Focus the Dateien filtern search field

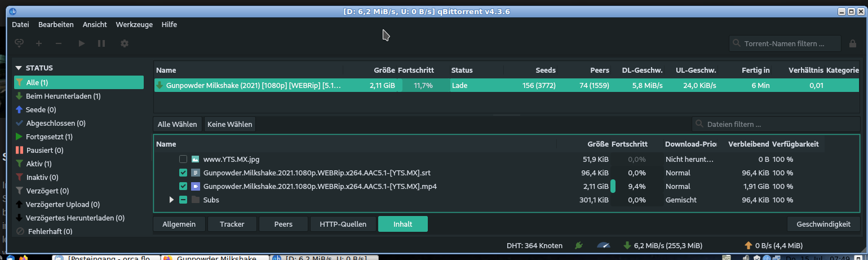tap(776, 124)
